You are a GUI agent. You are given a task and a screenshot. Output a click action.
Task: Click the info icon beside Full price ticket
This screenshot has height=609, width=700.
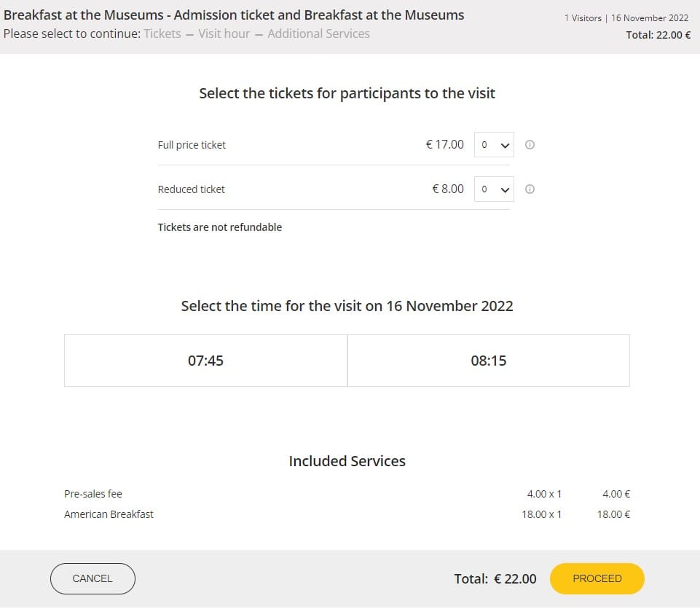pos(530,145)
